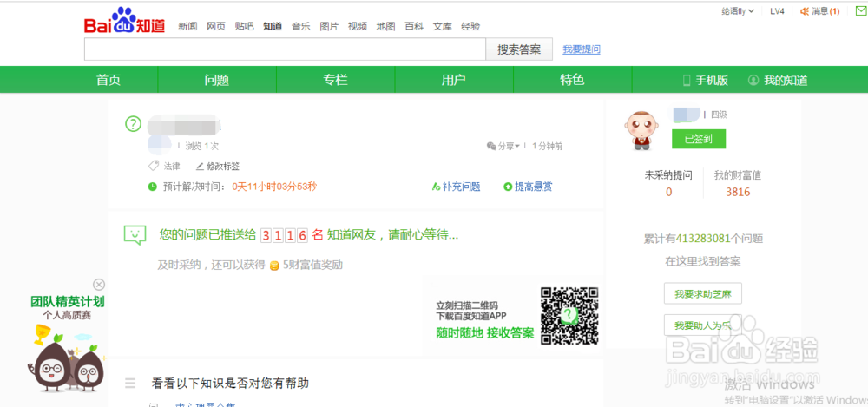
Task: Click the 随时随地 接收答案 text
Action: click(485, 333)
